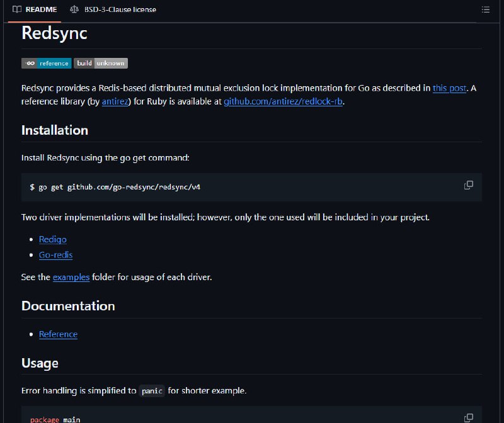Copy the package main code block

click(x=468, y=418)
